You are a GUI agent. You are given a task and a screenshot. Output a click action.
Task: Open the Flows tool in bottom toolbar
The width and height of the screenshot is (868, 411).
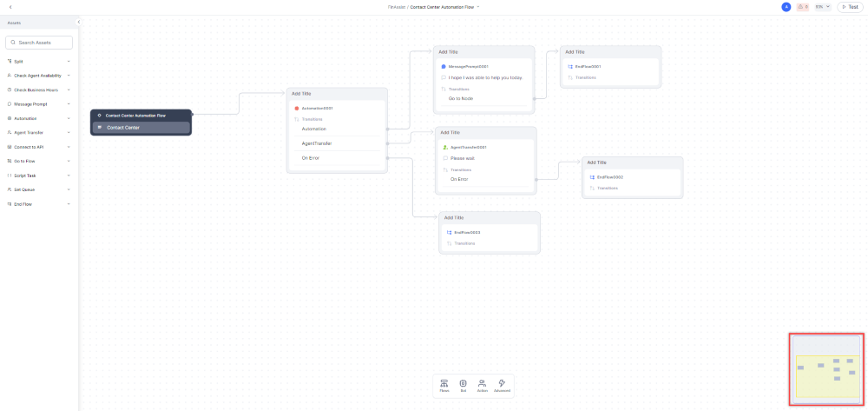(444, 386)
